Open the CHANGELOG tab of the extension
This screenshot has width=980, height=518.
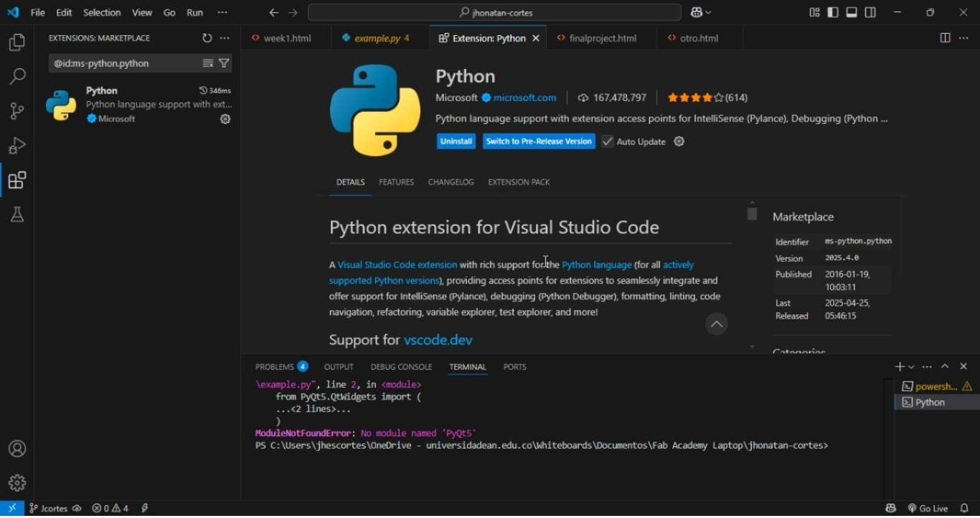(451, 182)
